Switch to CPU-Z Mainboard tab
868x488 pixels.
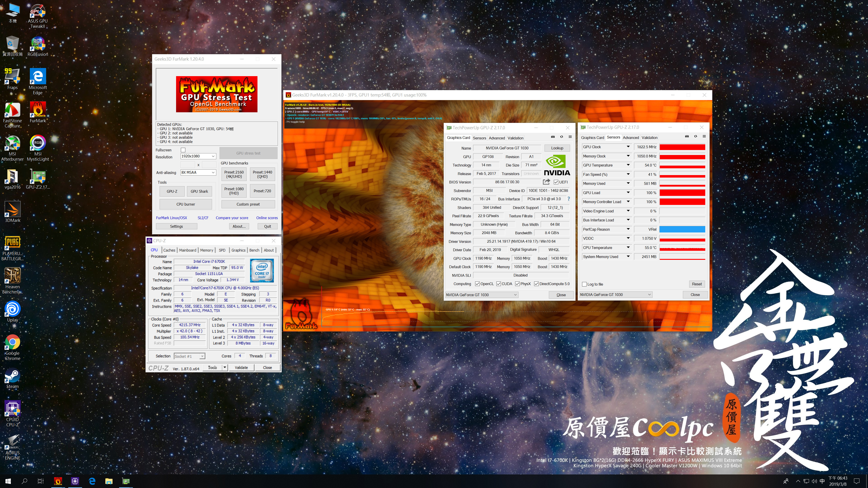pos(188,250)
